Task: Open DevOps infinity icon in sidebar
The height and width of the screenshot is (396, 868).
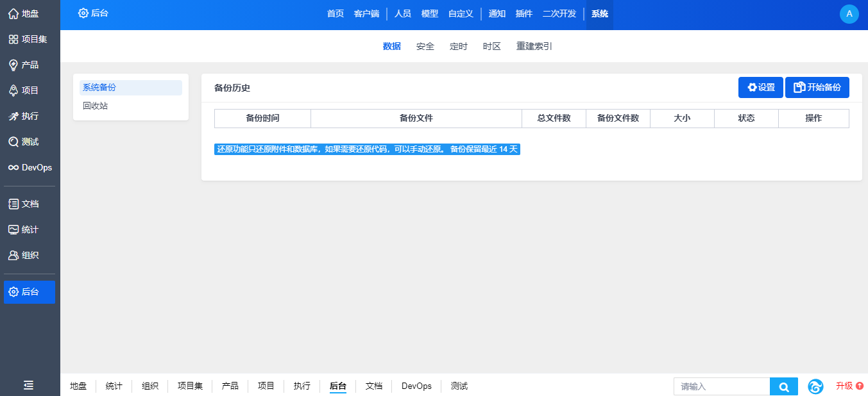Action: [x=30, y=167]
